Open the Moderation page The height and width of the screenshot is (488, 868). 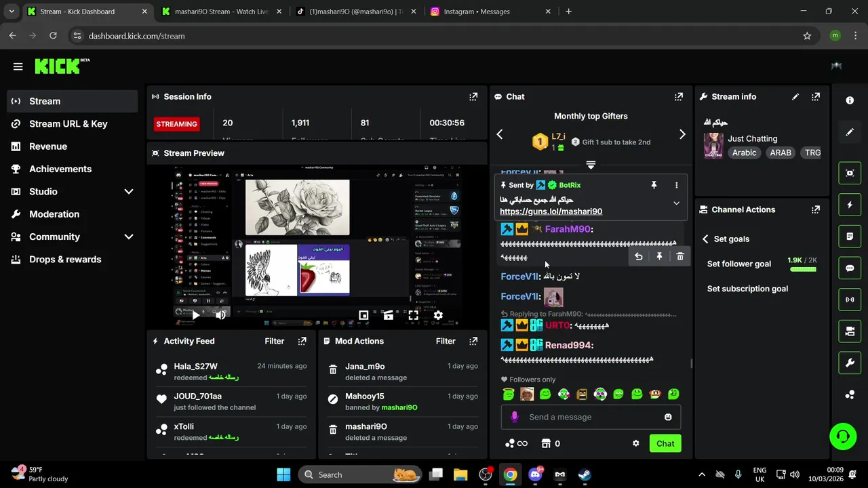click(73, 214)
